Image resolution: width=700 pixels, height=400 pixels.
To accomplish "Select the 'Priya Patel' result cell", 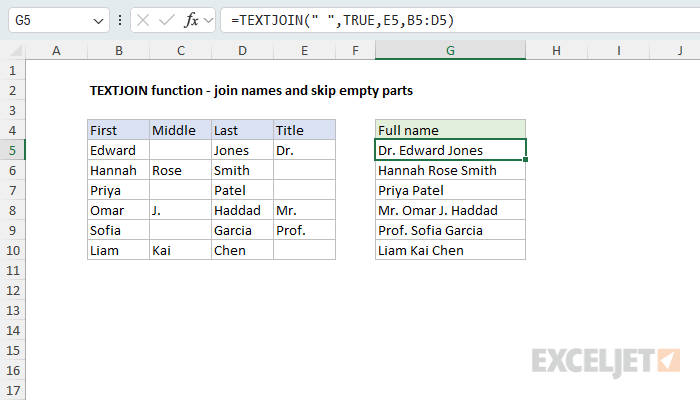I will 450,191.
